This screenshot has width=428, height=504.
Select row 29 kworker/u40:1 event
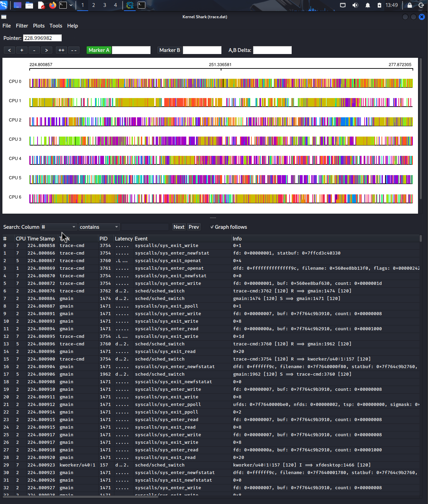point(211,465)
